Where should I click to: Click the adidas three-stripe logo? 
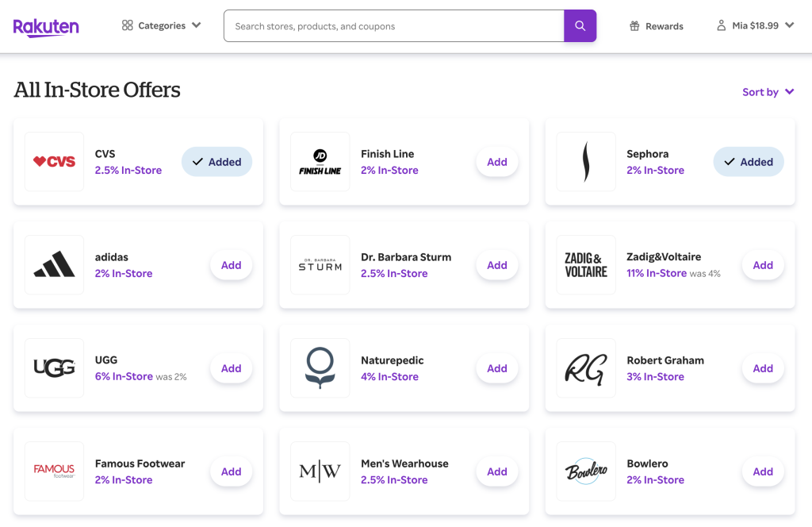tap(54, 265)
